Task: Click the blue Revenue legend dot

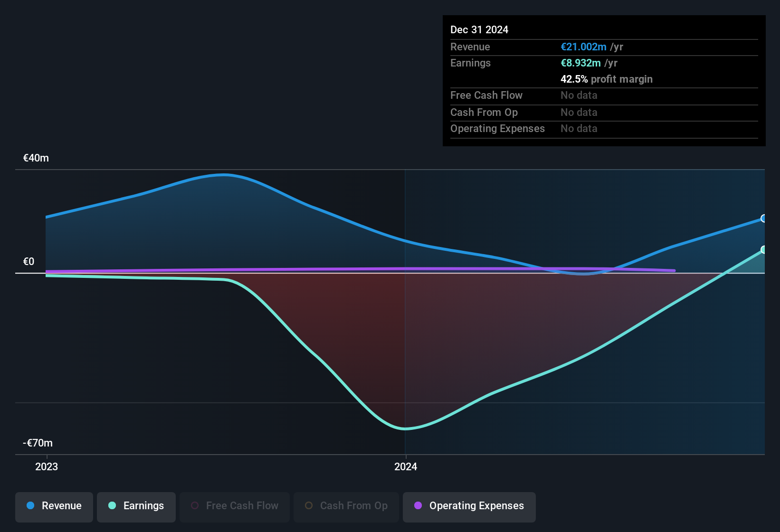Action: (x=30, y=505)
